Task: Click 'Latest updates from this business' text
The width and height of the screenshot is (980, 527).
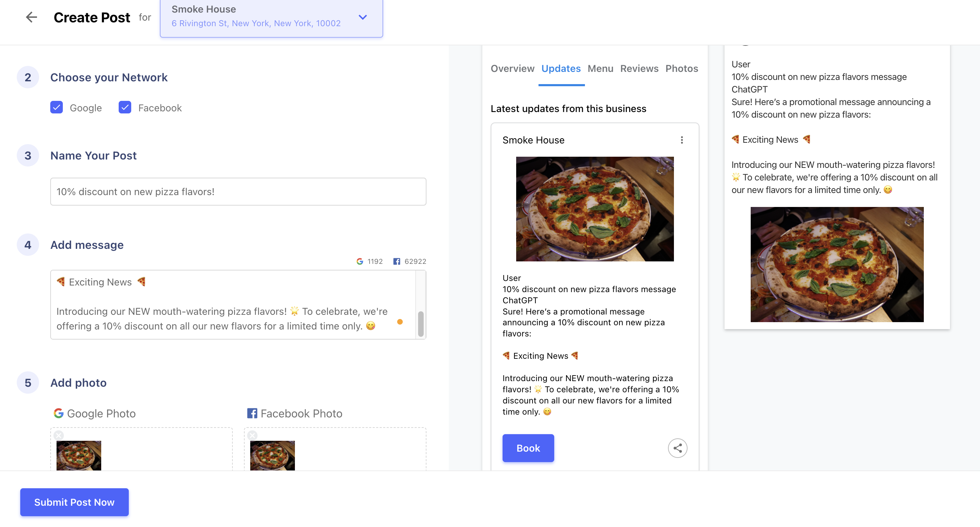Action: pos(568,109)
